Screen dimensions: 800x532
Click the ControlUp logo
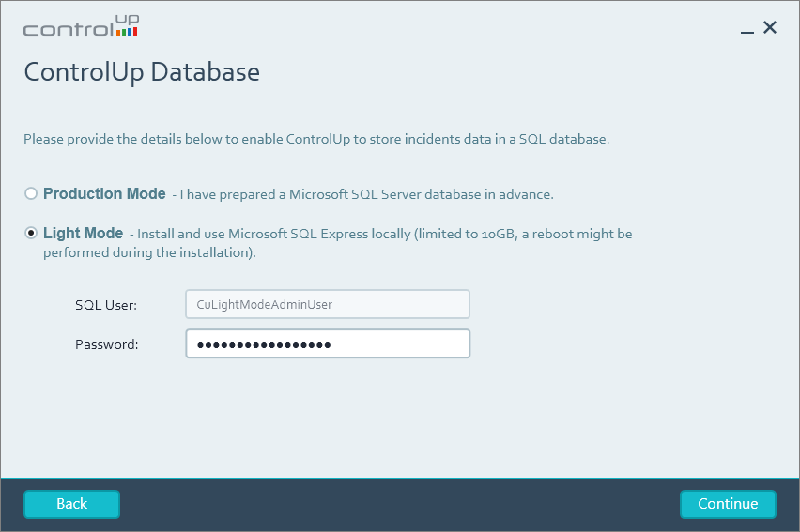pyautogui.click(x=80, y=26)
